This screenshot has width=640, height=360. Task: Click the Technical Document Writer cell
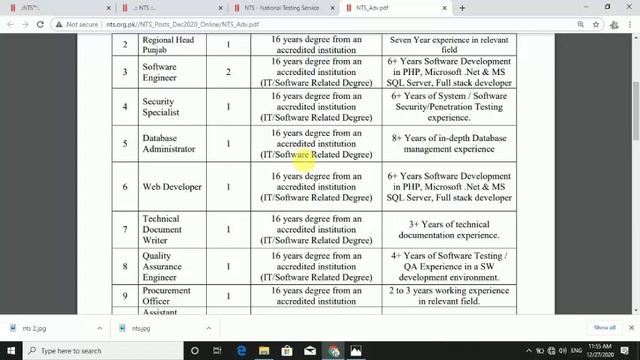172,229
